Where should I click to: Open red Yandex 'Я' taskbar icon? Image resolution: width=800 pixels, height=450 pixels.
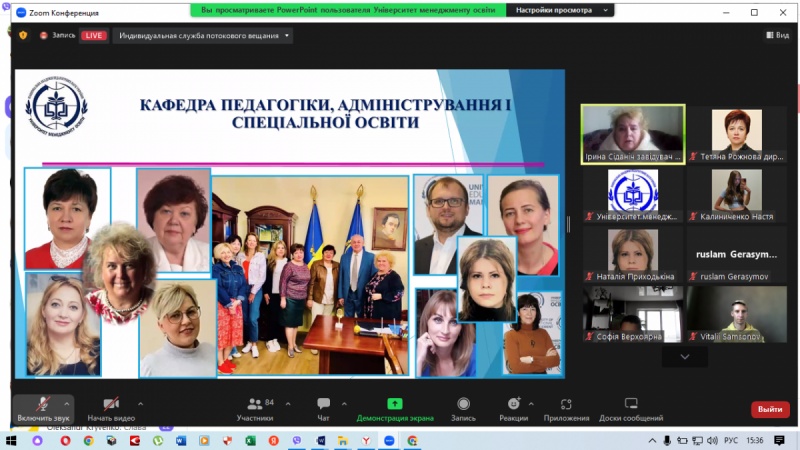(274, 440)
